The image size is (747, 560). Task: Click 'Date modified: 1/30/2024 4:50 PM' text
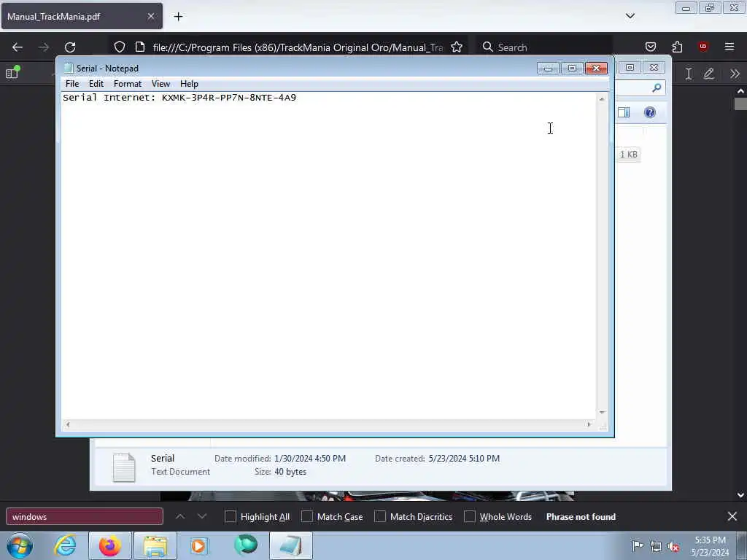coord(280,459)
